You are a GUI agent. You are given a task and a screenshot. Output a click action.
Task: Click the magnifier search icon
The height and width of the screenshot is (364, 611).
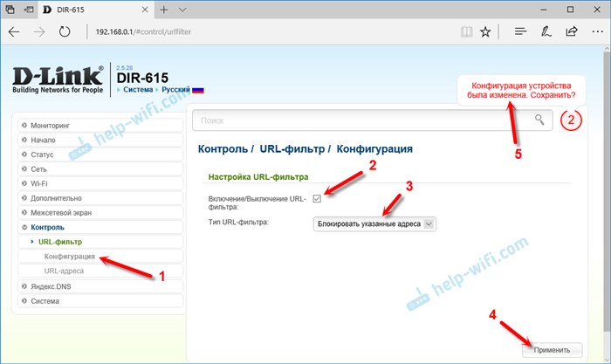tap(539, 120)
